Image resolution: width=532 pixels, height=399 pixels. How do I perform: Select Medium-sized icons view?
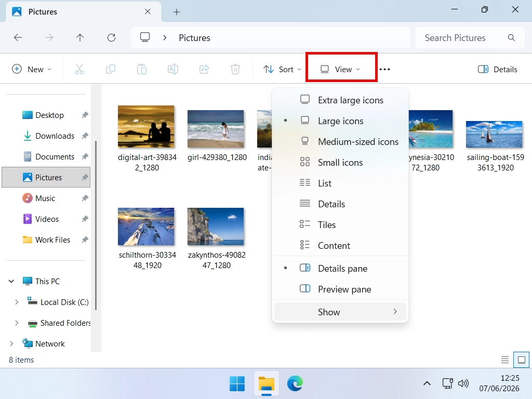[340, 141]
